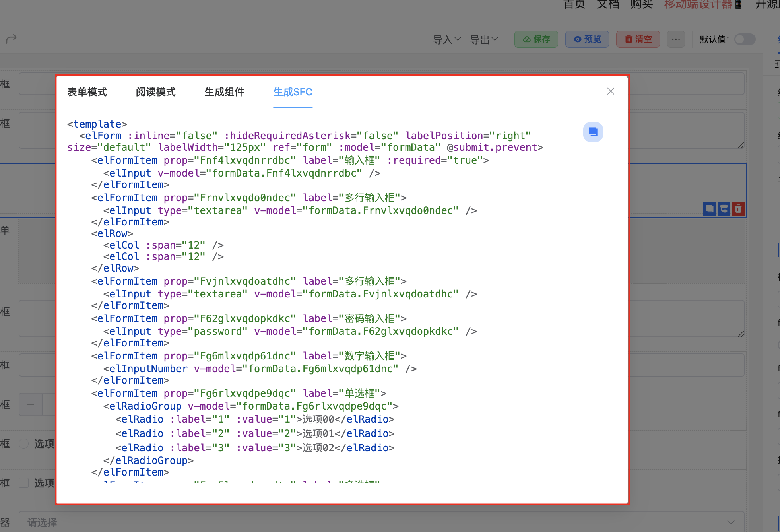Open the more options ellipsis button
This screenshot has width=780, height=532.
pyautogui.click(x=676, y=39)
